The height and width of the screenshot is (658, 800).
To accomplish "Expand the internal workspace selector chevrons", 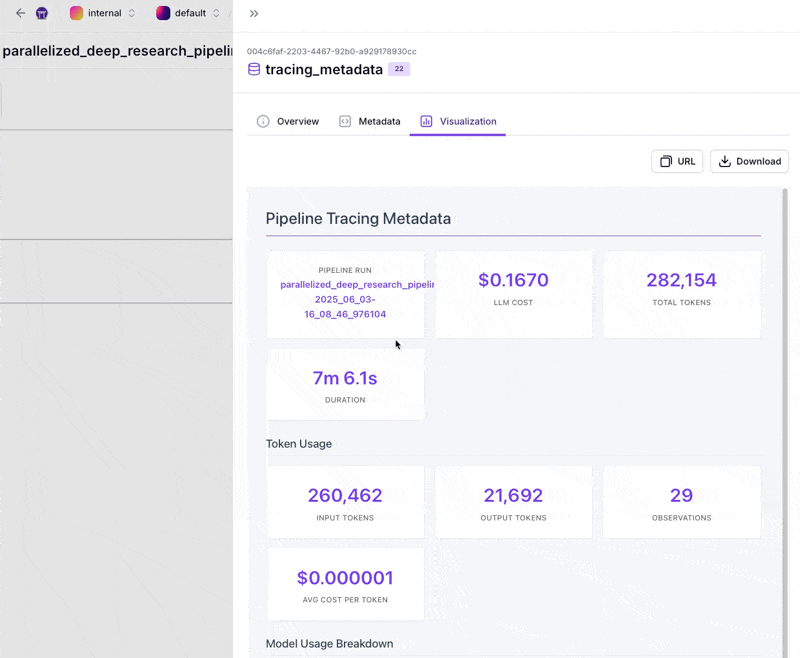I will pyautogui.click(x=131, y=13).
